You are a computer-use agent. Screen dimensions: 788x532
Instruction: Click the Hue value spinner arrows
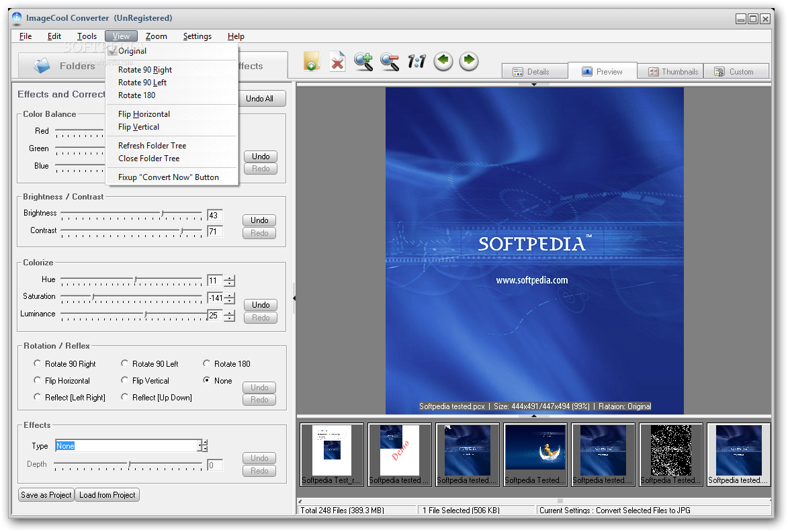point(229,281)
